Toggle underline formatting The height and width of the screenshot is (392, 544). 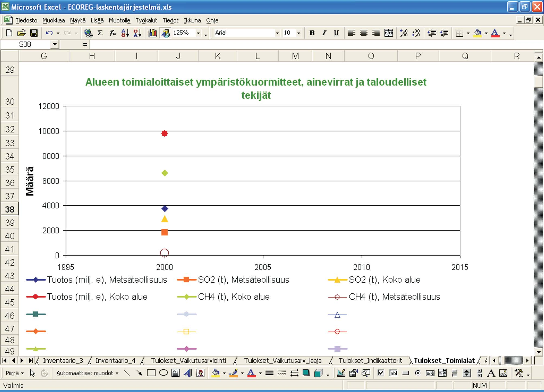tap(336, 33)
